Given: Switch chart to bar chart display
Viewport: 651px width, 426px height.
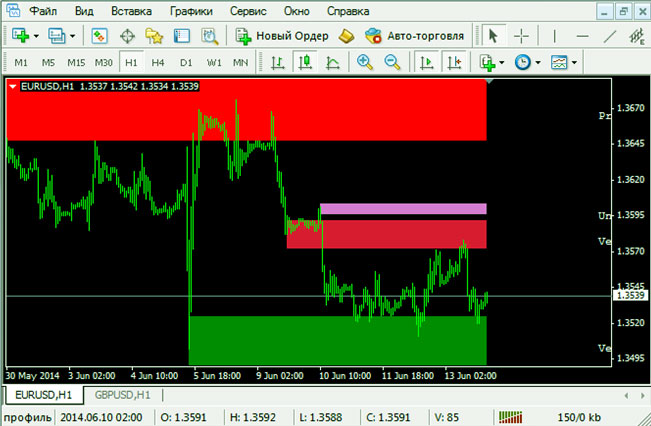Looking at the screenshot, I should click(279, 62).
